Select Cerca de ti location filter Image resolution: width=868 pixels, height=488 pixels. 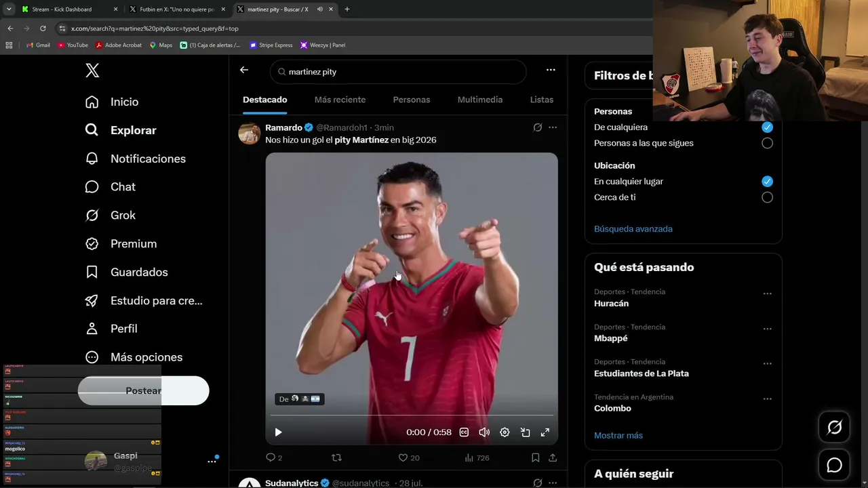767,197
